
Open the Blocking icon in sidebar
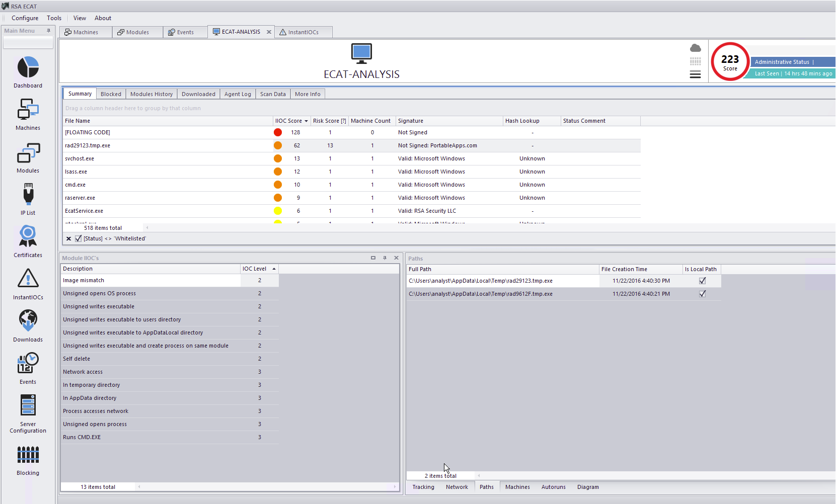[28, 455]
